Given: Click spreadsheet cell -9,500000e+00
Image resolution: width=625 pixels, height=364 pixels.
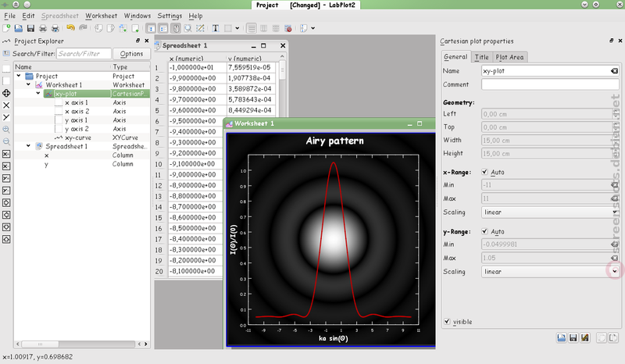Looking at the screenshot, I should coord(192,121).
